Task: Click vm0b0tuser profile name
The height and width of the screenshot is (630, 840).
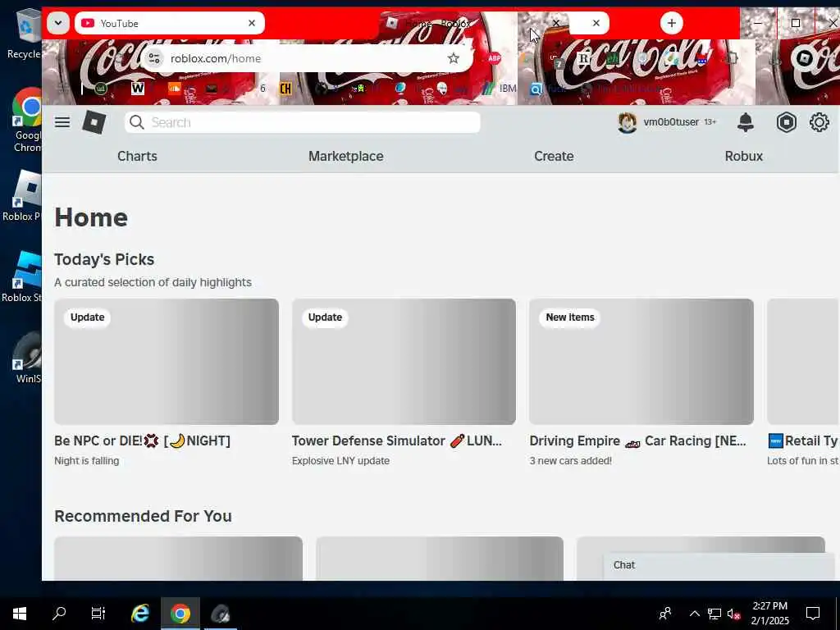Action: 671,122
